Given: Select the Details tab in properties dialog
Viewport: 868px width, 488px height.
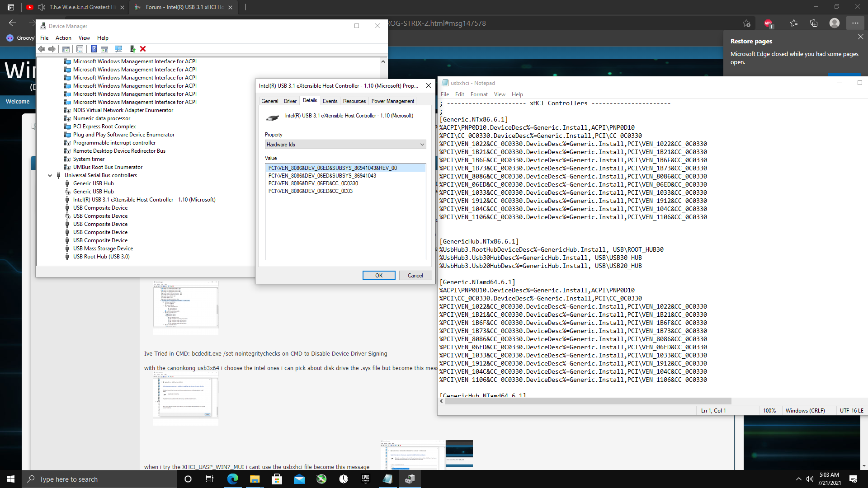Looking at the screenshot, I should click(310, 101).
